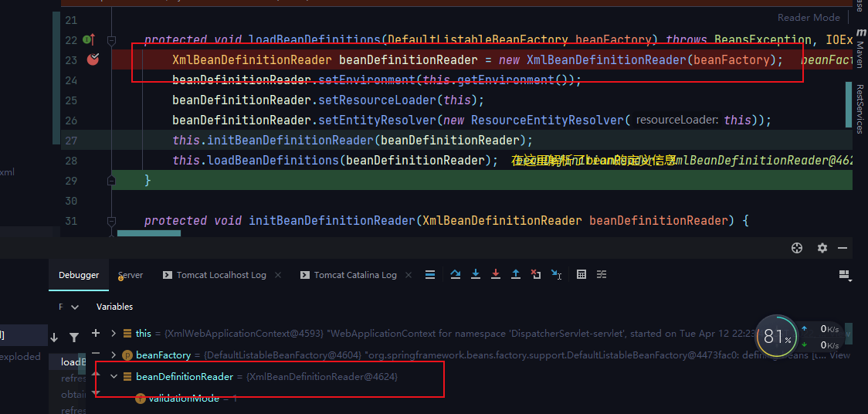Click the Step Into debugger icon
The height and width of the screenshot is (414, 868).
(476, 274)
